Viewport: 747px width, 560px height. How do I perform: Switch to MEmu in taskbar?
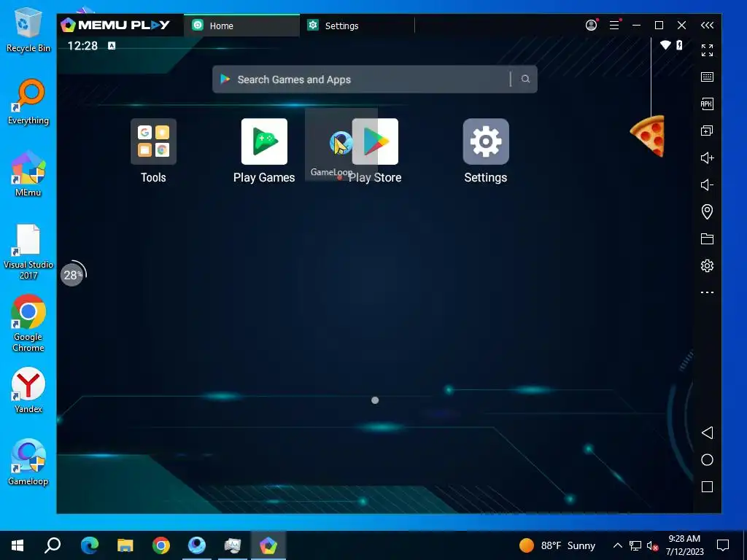coord(268,545)
